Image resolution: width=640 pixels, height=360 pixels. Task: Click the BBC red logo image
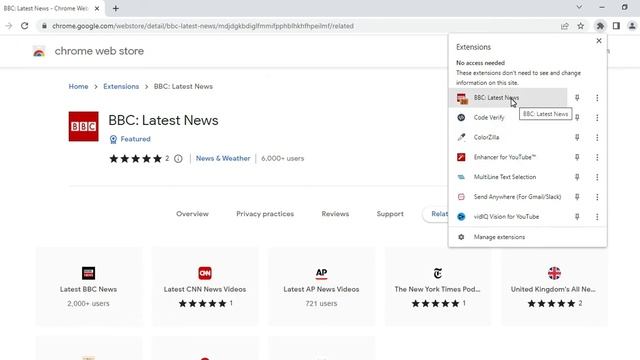click(83, 126)
